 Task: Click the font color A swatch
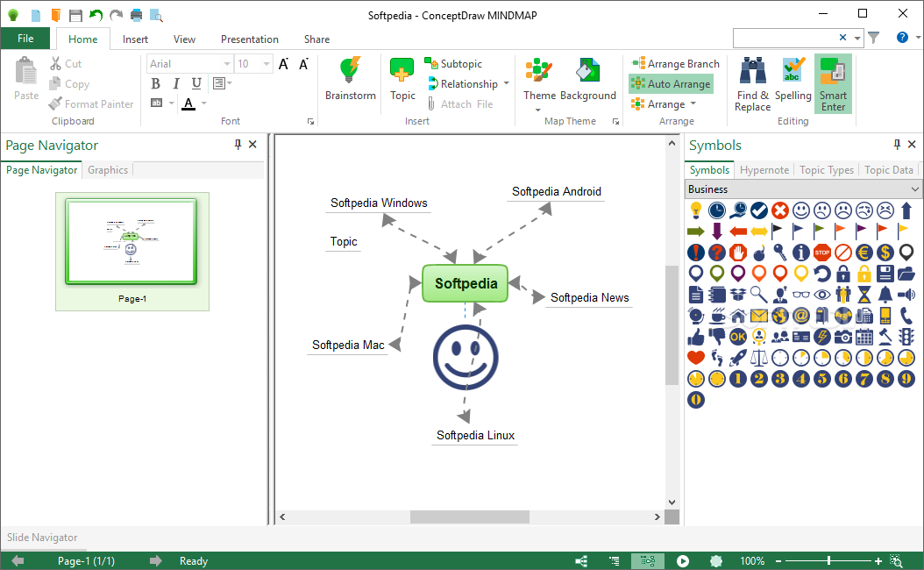pyautogui.click(x=188, y=103)
